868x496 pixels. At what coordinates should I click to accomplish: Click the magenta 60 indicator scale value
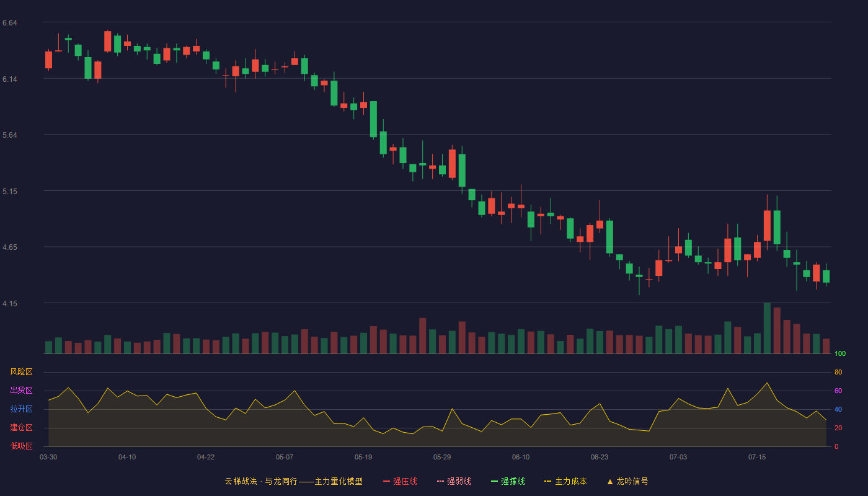(838, 391)
